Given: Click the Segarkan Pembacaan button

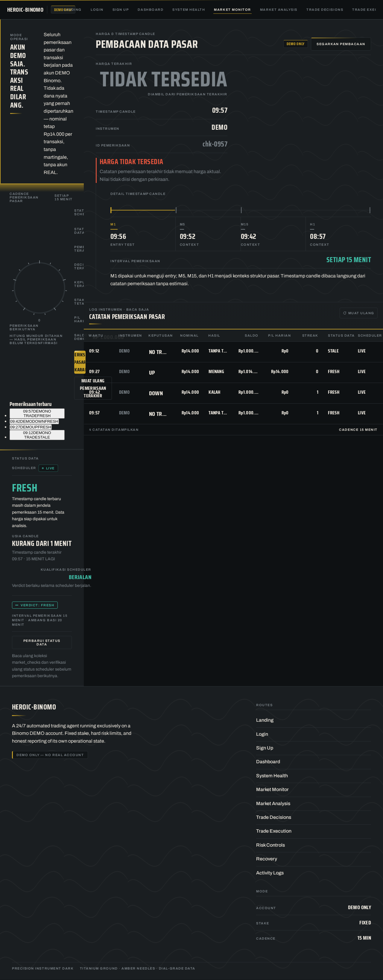Looking at the screenshot, I should 341,44.
